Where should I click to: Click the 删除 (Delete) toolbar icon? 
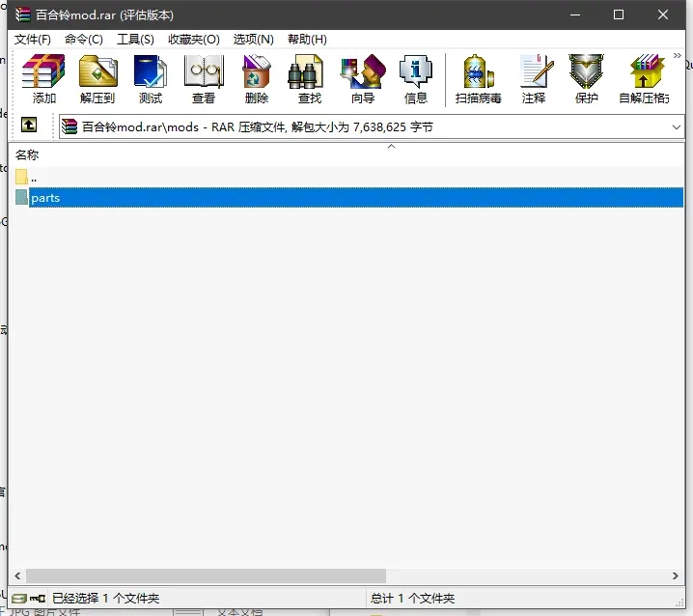[x=257, y=79]
